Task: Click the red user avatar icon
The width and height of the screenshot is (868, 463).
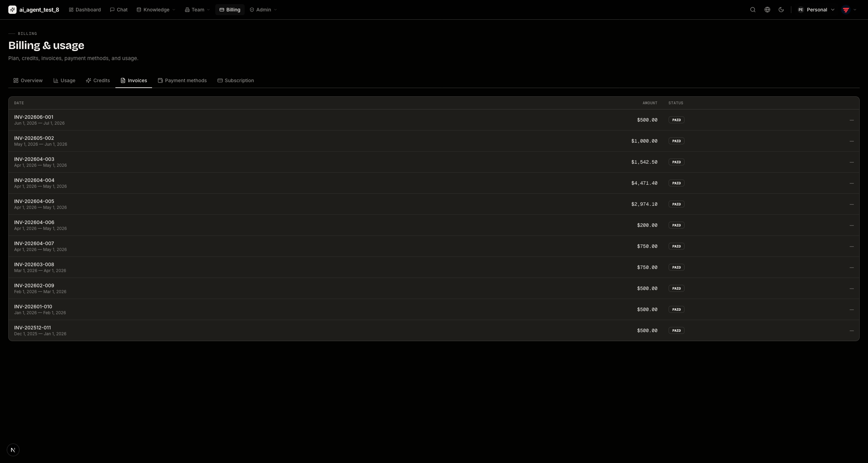Action: 846,10
